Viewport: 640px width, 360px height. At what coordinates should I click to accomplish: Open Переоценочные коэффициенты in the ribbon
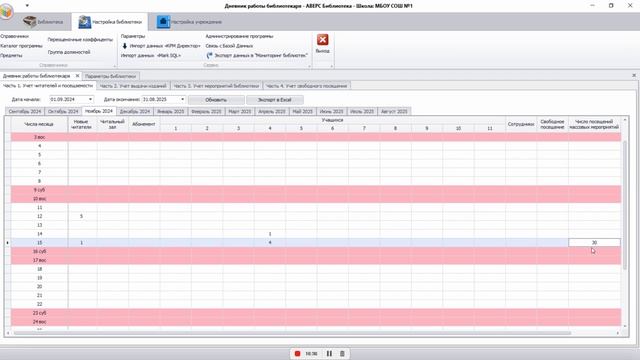[x=80, y=40]
